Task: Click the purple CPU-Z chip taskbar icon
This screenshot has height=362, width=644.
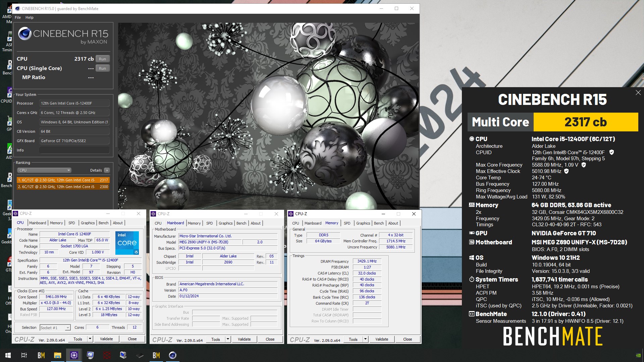Action: click(74, 355)
